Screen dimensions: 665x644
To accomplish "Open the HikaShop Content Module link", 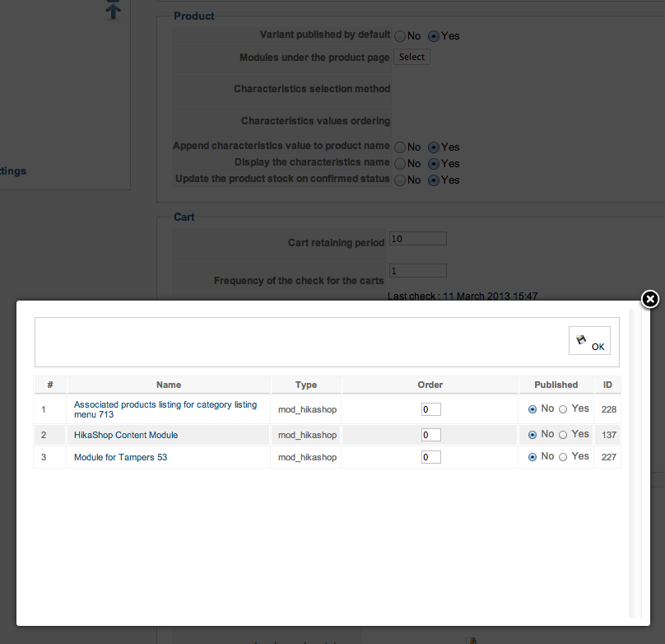I will pyautogui.click(x=126, y=435).
